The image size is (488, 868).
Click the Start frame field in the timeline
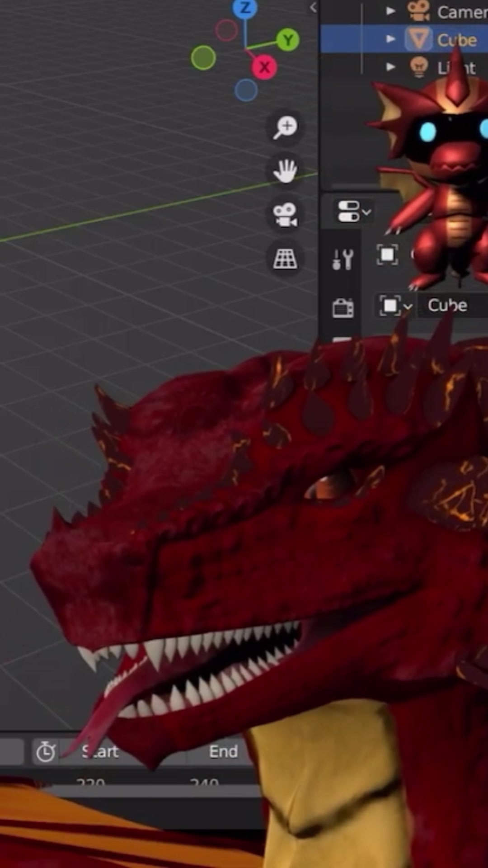[x=122, y=752]
